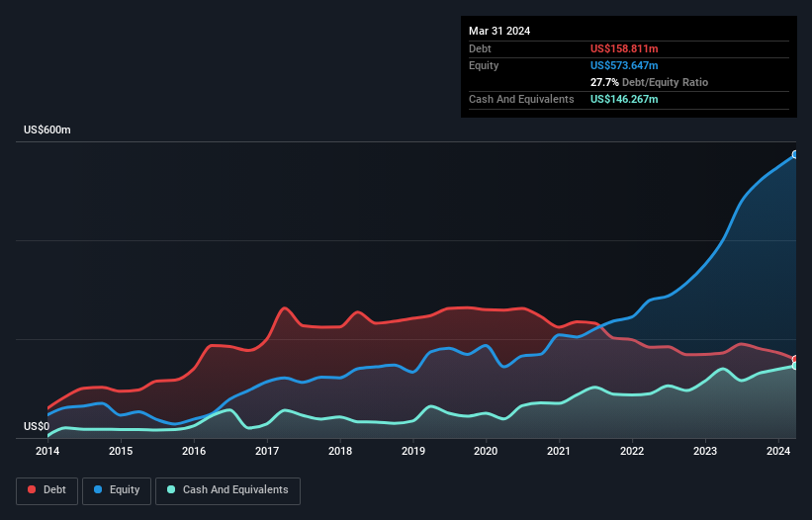Image resolution: width=812 pixels, height=520 pixels.
Task: Toggle the Equity series in legend
Action: point(116,490)
